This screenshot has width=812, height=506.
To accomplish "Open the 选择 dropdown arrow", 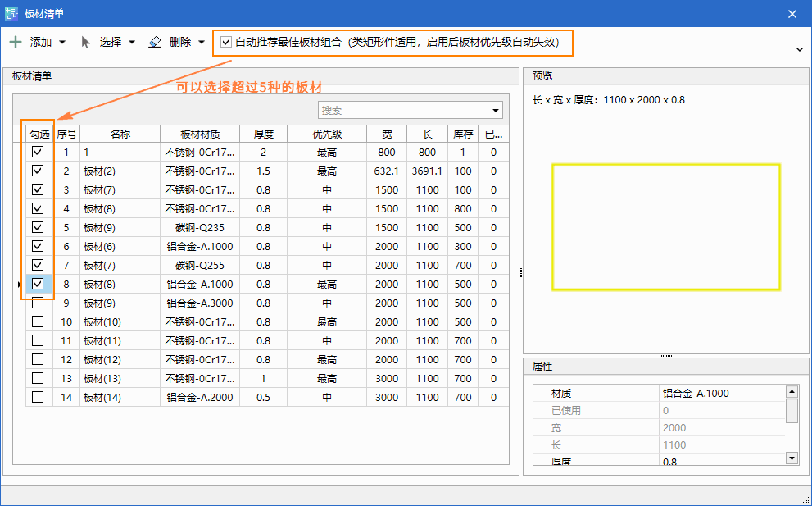I will [132, 43].
